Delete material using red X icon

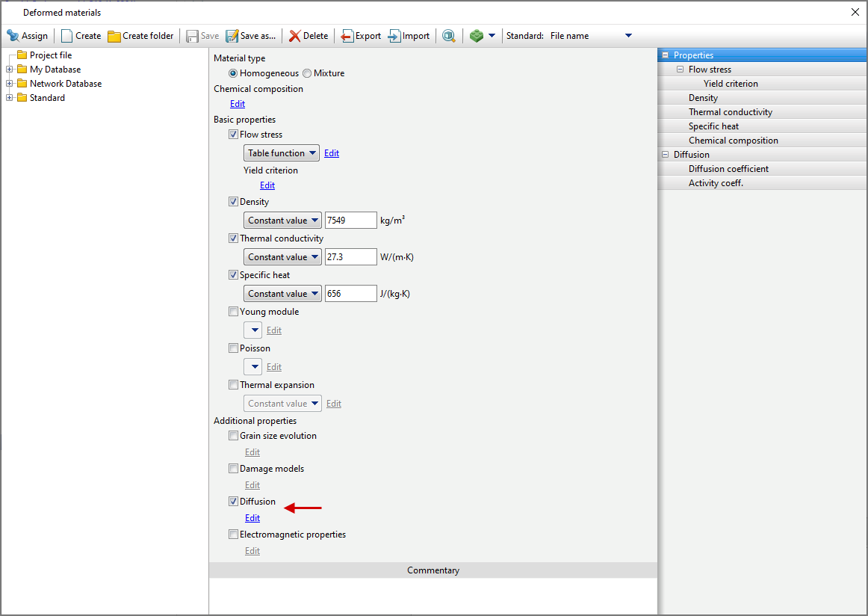(295, 36)
